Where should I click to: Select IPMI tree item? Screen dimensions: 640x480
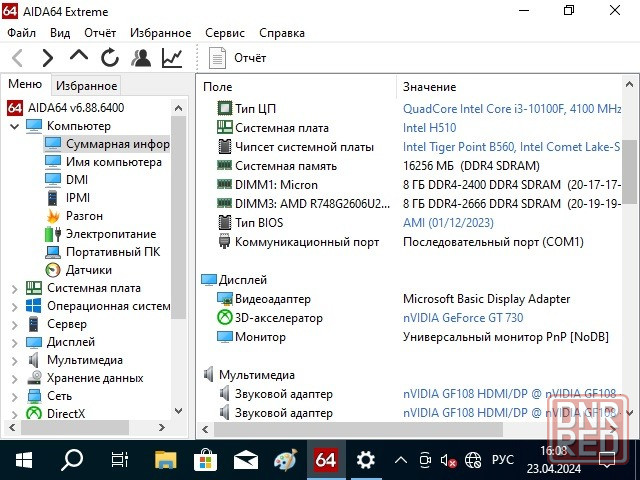(78, 198)
